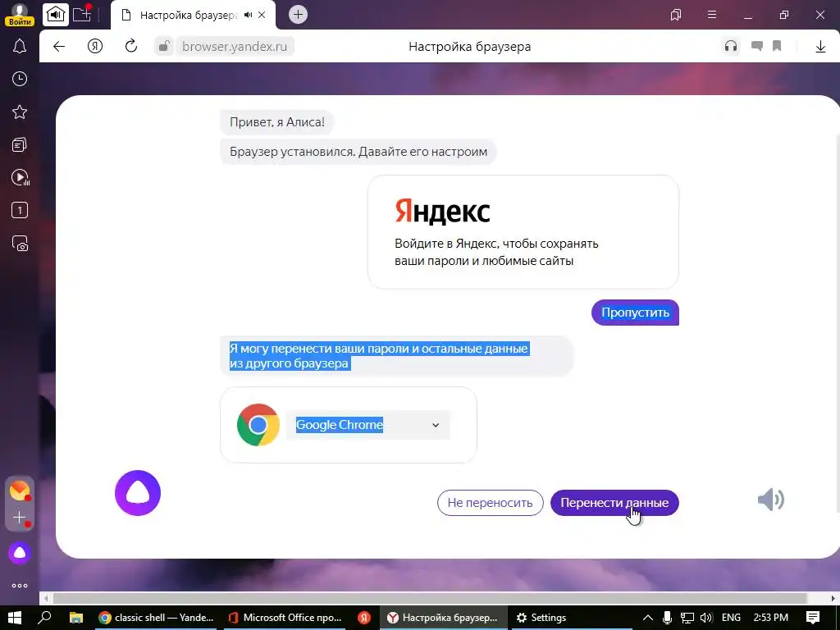
Task: Open history clock in sidebar
Action: tap(20, 80)
